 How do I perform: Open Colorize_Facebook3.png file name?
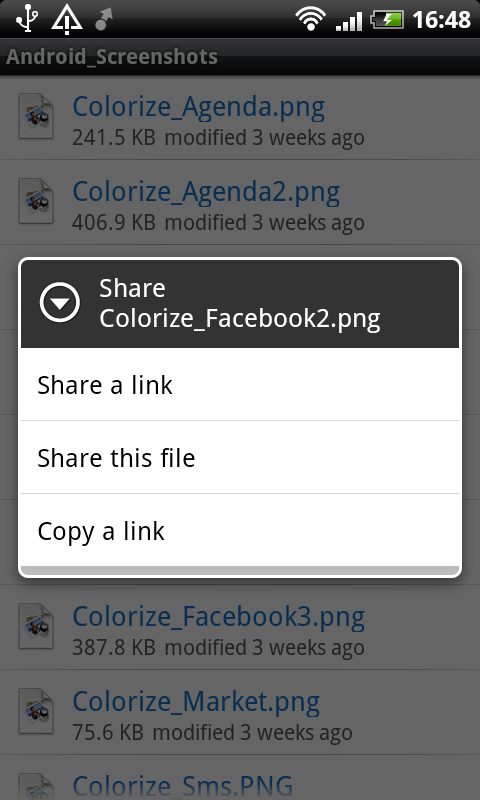[218, 617]
